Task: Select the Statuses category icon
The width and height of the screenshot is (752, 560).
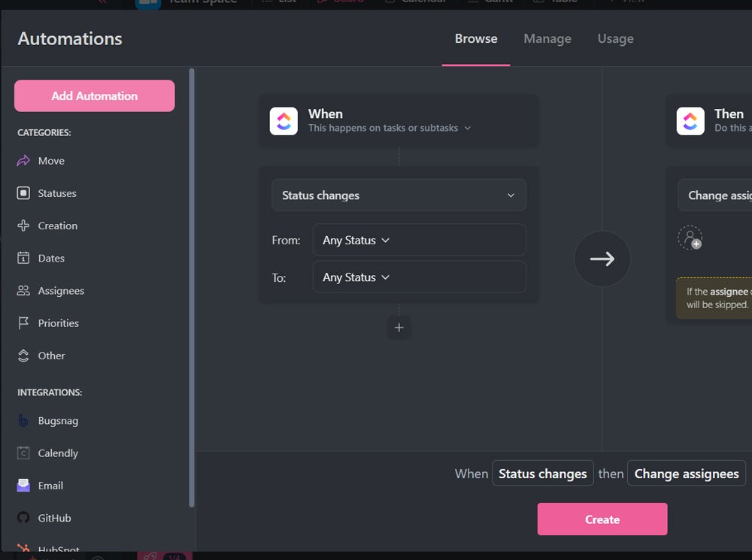Action: 23,193
